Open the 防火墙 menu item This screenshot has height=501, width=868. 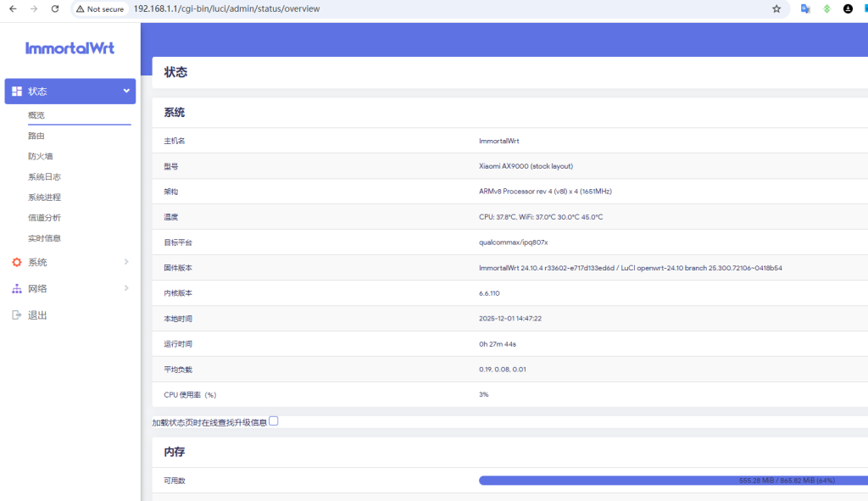coord(44,156)
